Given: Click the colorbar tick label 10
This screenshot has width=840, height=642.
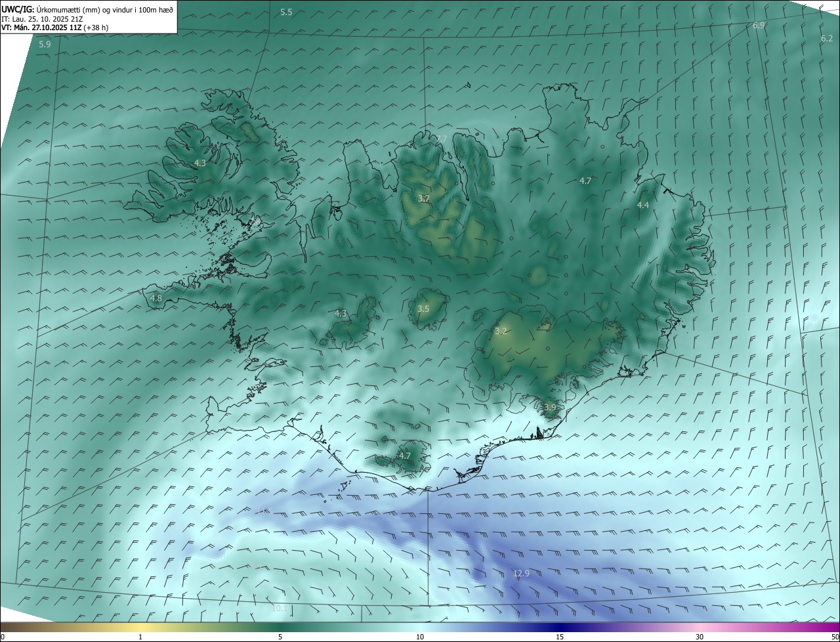Looking at the screenshot, I should (x=420, y=637).
